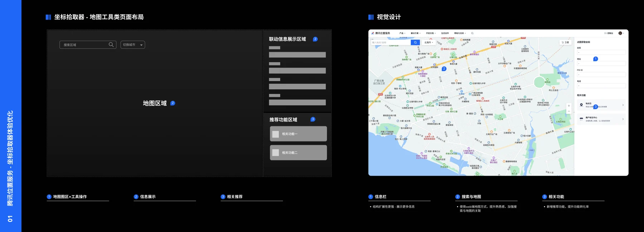Open the avatar account dropdown arrow
The height and width of the screenshot is (232, 644).
(624, 33)
